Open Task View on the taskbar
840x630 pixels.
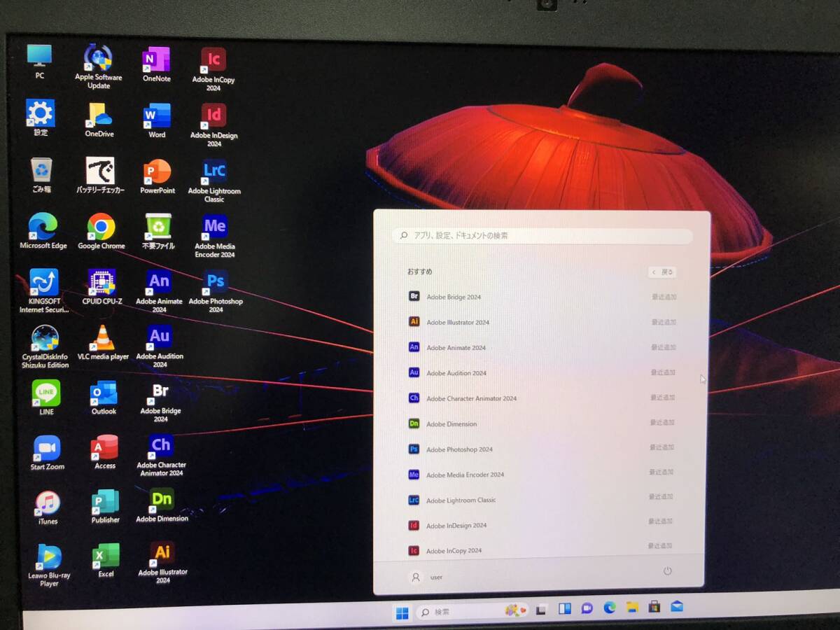[541, 610]
